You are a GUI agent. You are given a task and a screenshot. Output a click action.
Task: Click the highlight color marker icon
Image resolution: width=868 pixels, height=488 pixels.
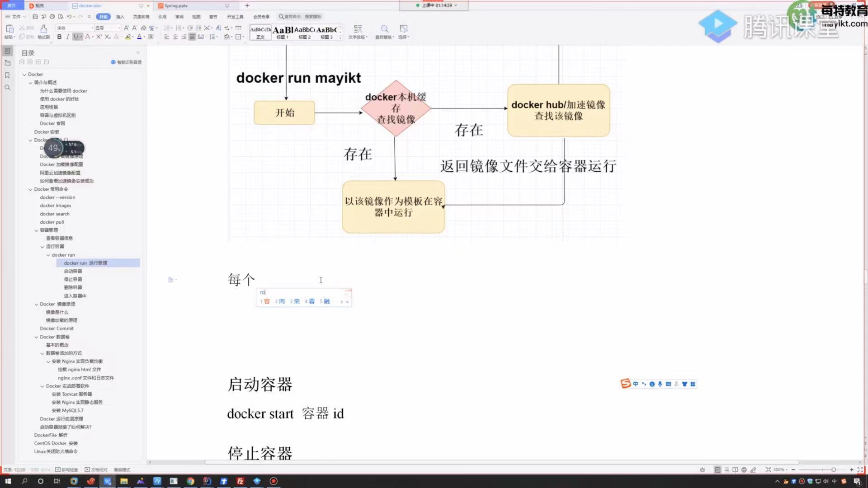coord(128,37)
